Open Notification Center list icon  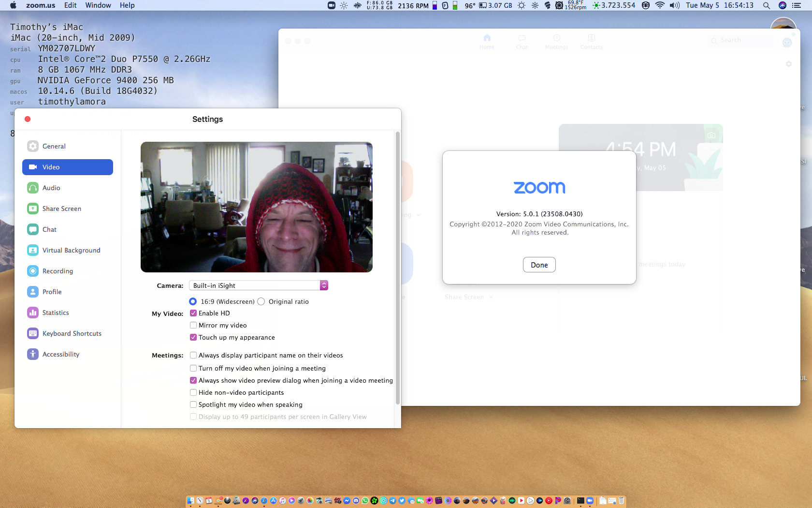click(797, 5)
